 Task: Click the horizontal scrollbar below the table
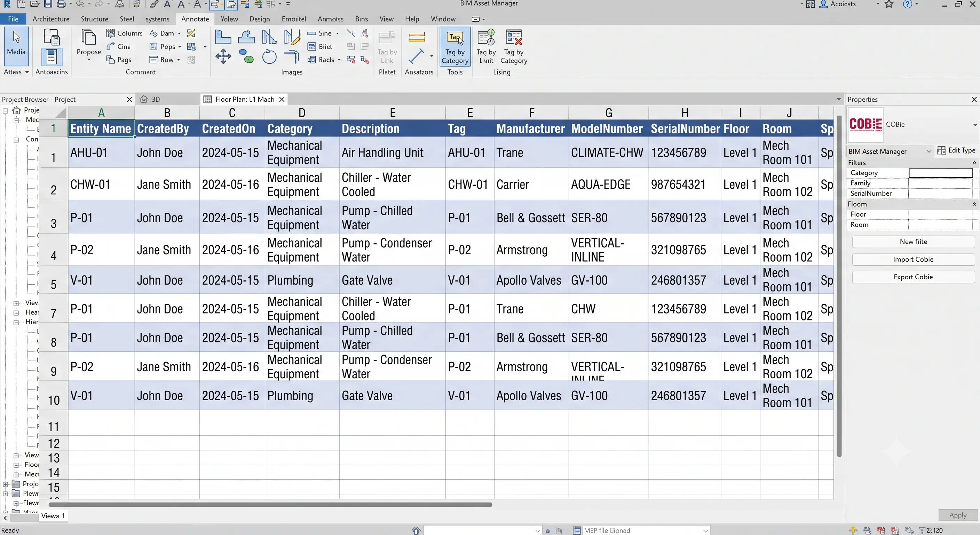tap(270, 505)
